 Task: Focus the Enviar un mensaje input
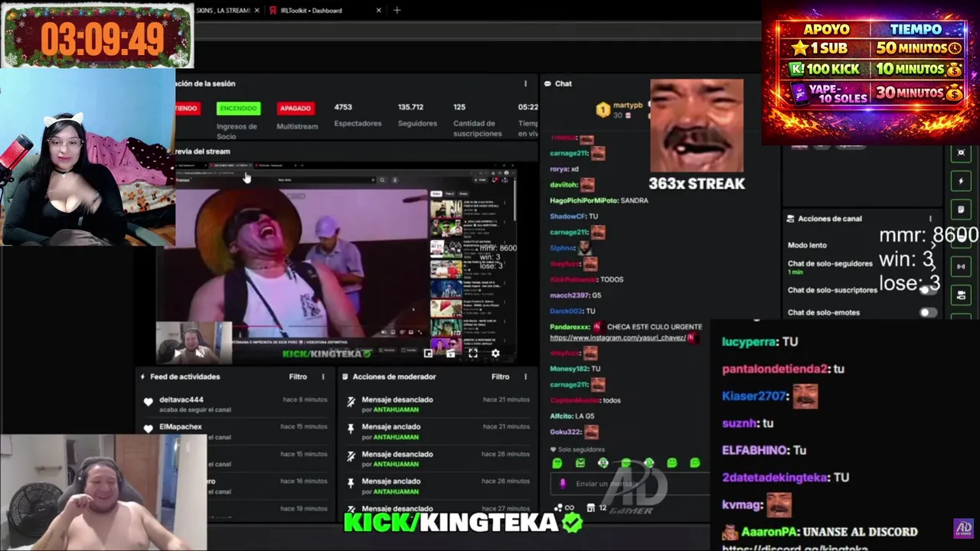629,484
